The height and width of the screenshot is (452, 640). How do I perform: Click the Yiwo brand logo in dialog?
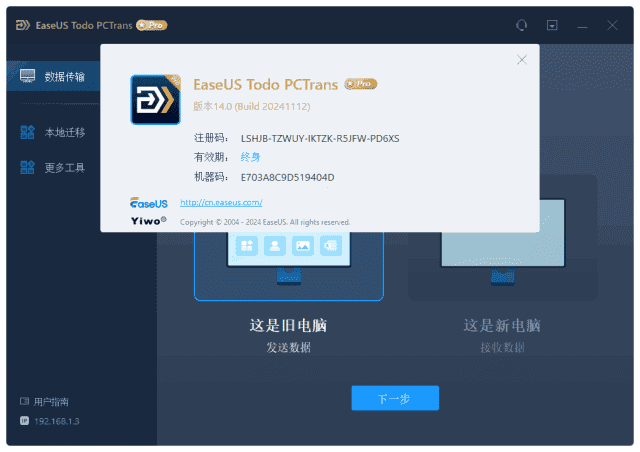(x=149, y=220)
